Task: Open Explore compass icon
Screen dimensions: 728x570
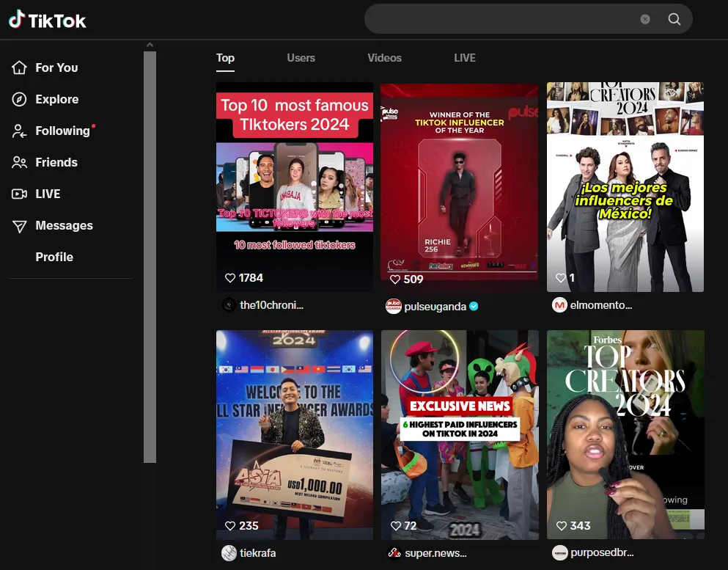Action: pos(20,99)
